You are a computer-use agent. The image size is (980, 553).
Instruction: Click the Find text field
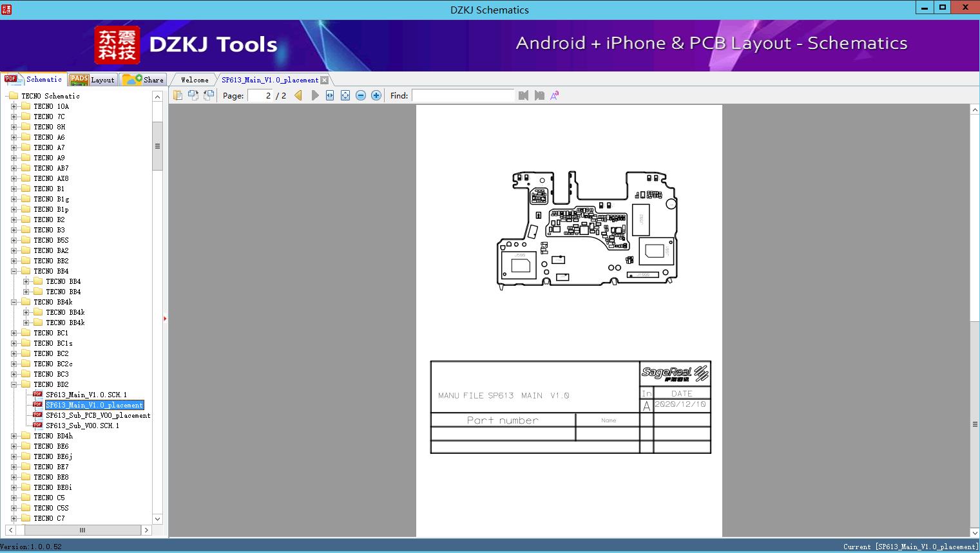tap(463, 95)
